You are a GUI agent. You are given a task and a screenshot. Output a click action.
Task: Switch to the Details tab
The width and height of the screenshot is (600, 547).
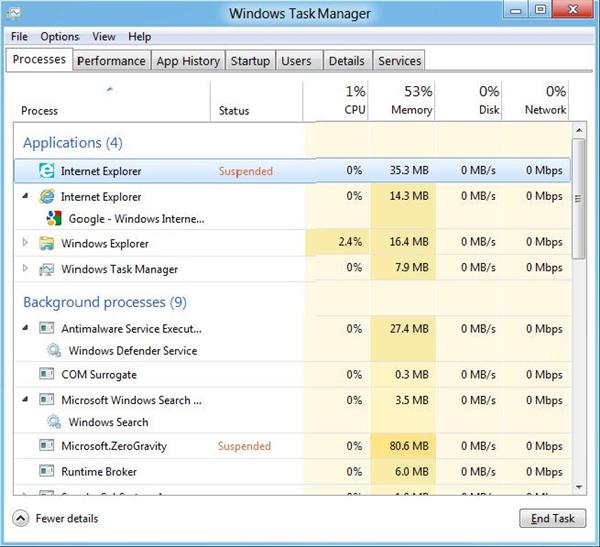[x=347, y=61]
